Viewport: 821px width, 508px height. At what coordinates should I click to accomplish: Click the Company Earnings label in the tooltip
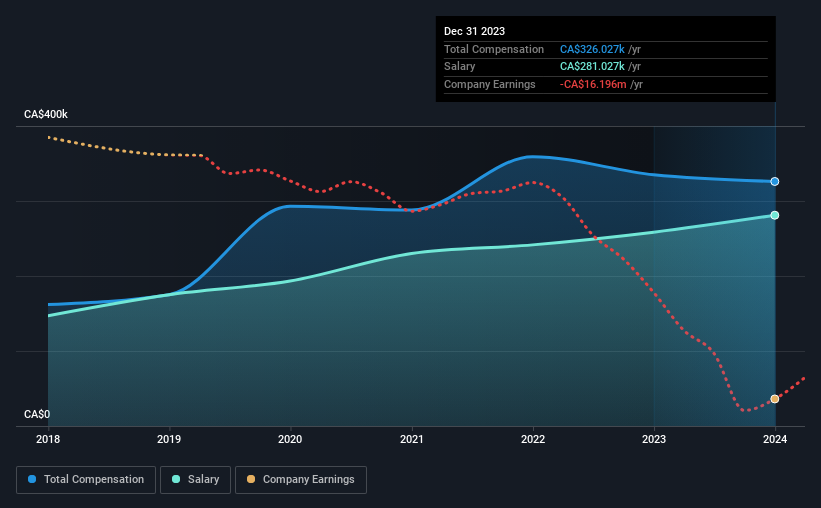click(490, 84)
